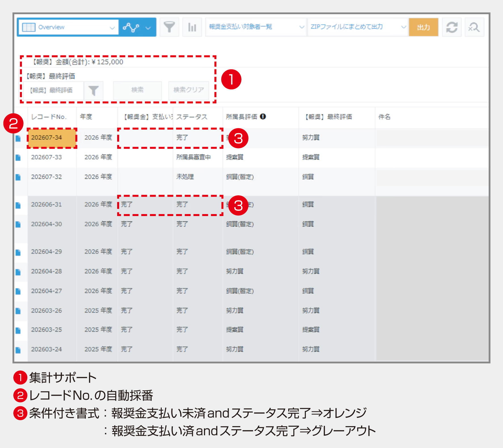
Task: Open record detail icon for 202603-25
Action: [18, 330]
